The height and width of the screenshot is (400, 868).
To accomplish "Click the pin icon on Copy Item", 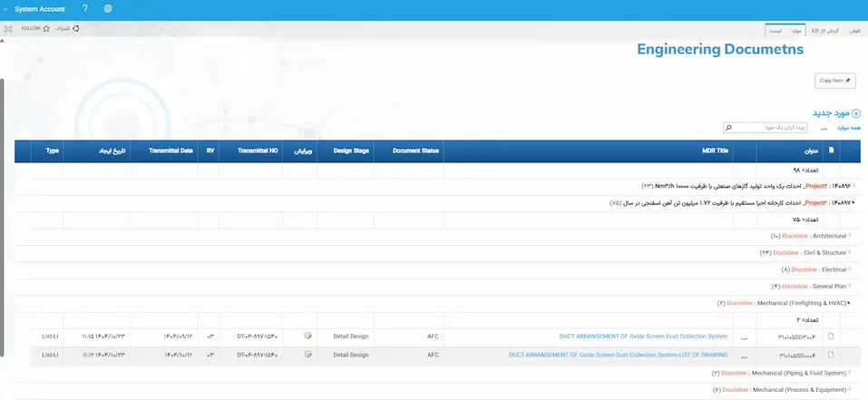I will pyautogui.click(x=847, y=81).
